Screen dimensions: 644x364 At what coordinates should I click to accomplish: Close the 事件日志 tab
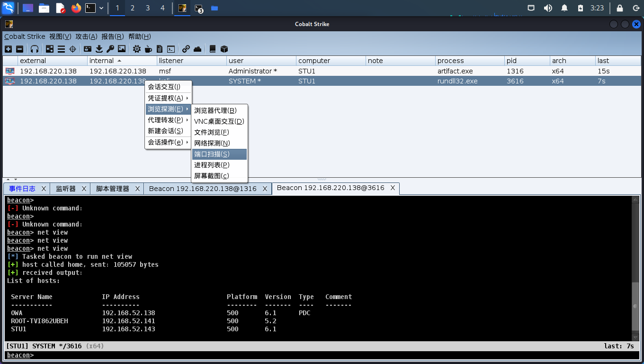coord(44,189)
